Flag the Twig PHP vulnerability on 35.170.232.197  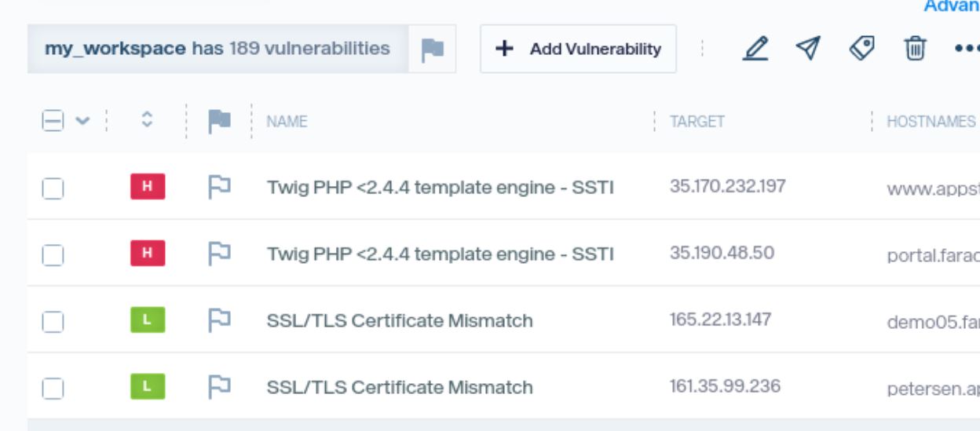pyautogui.click(x=219, y=188)
